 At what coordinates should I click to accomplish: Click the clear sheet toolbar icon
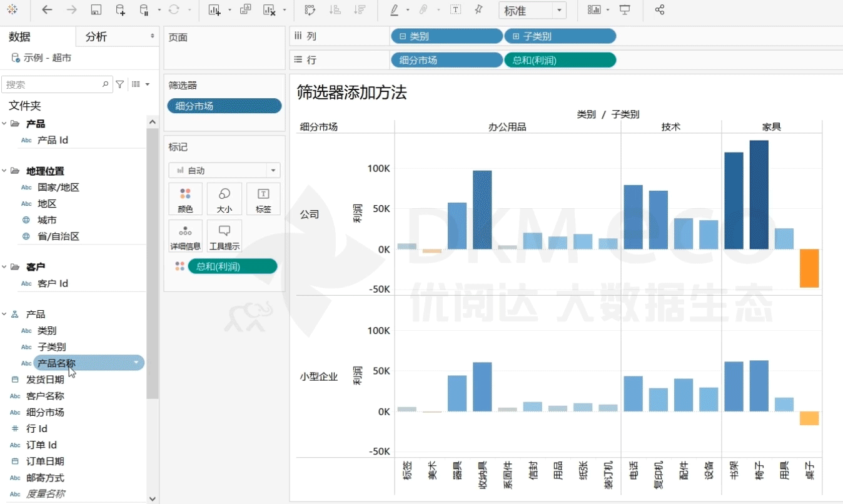tap(269, 10)
